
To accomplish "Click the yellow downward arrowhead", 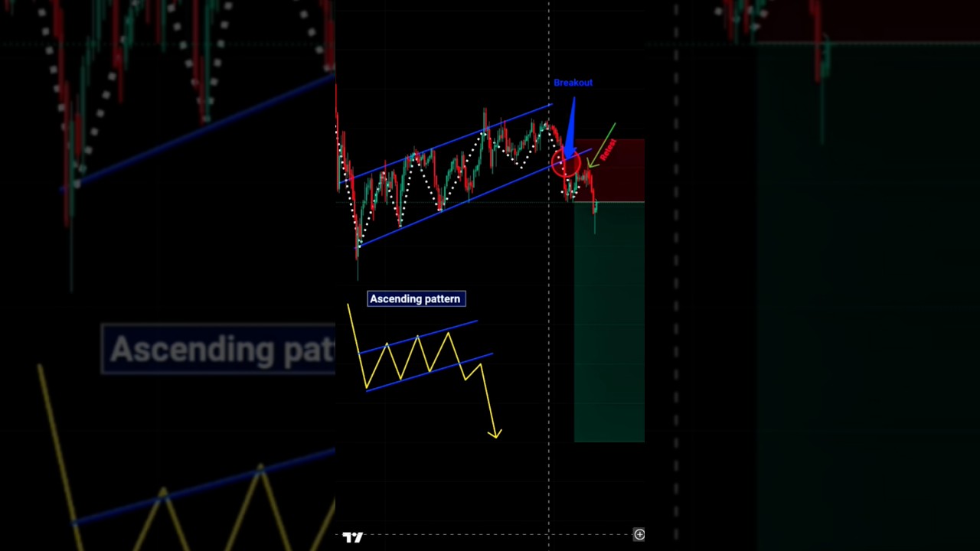I will point(495,434).
